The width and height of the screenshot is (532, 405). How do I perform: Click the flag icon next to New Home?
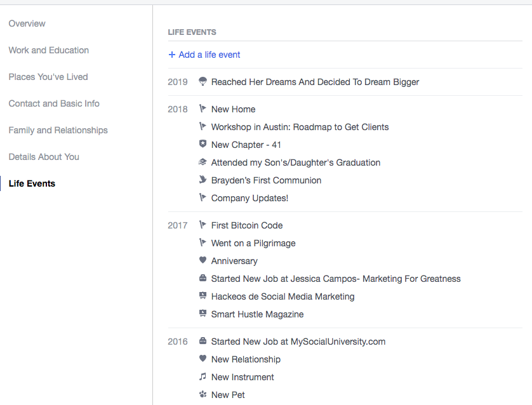(203, 109)
